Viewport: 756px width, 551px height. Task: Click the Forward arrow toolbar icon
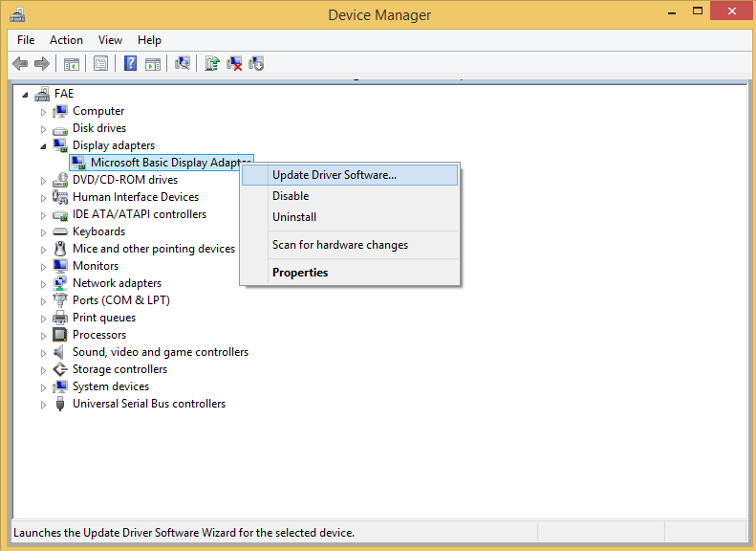coord(42,63)
